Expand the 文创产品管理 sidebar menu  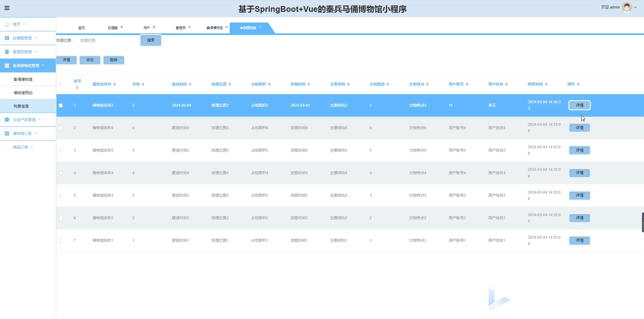pyautogui.click(x=39, y=119)
